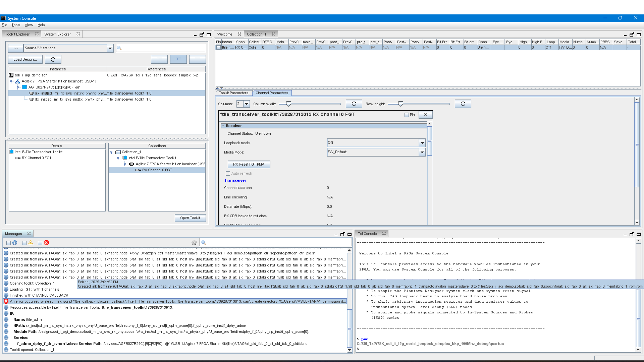Minimize the Messages panel using its minimize icon
Screen dimensions: 644x362
[336, 234]
